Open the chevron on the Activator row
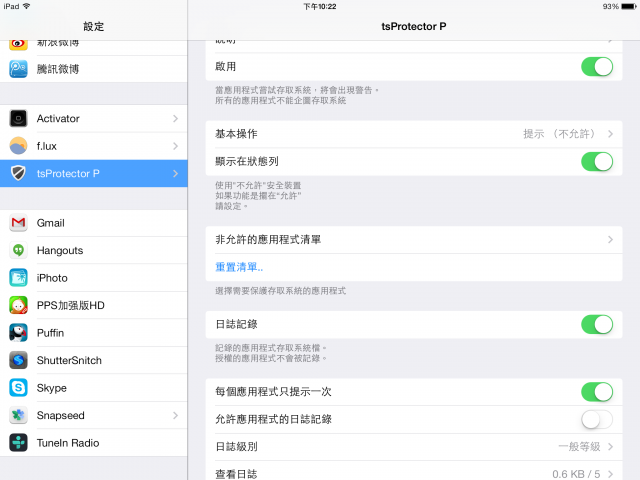 (x=176, y=118)
